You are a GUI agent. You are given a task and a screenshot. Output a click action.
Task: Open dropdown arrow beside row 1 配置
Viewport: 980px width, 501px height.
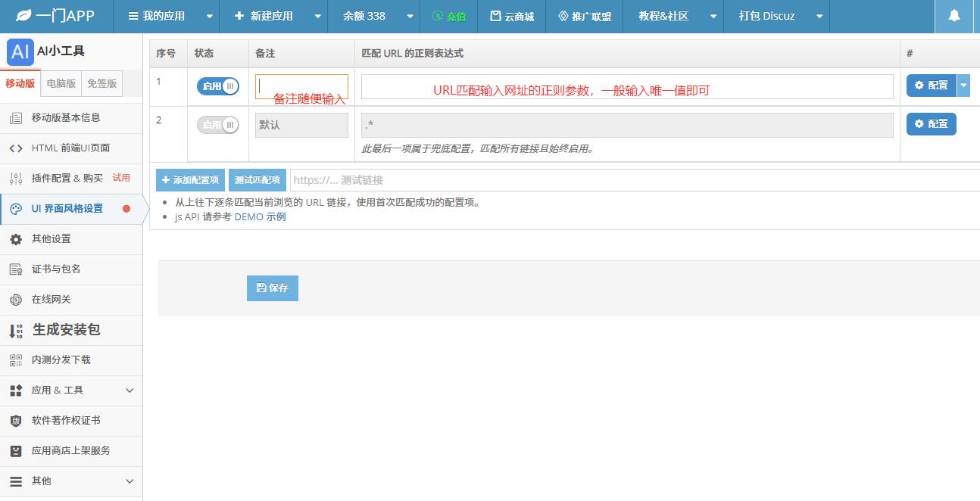963,86
